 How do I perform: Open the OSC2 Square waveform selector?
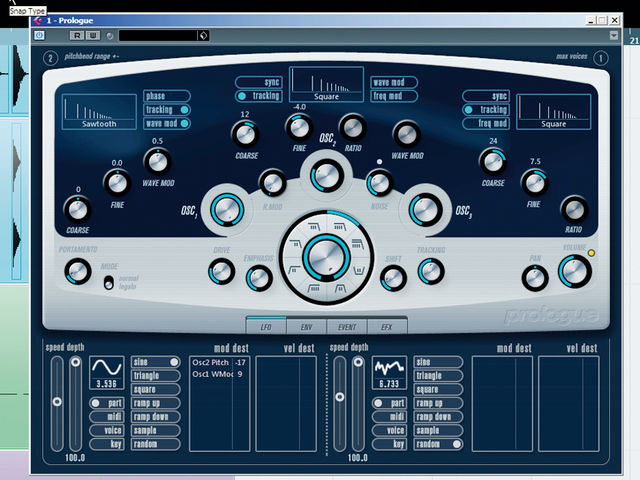pos(327,84)
